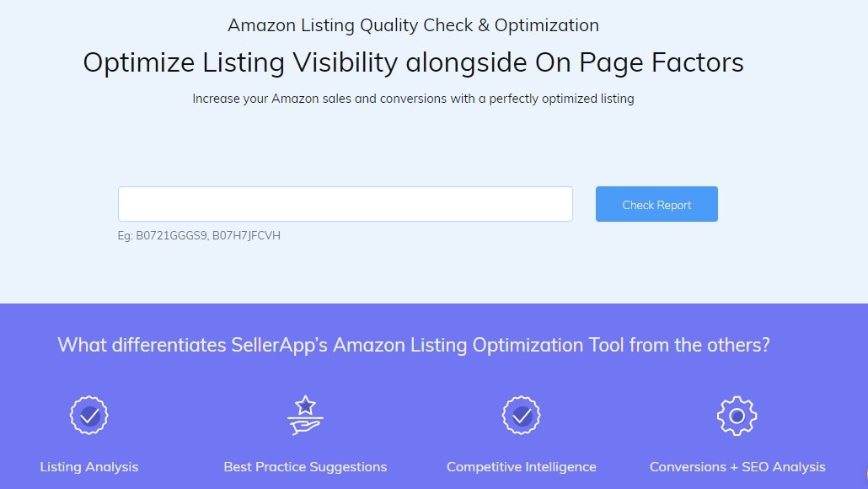Click the Increase your Amazon sales subtitle
868x489 pixels.
tap(413, 99)
